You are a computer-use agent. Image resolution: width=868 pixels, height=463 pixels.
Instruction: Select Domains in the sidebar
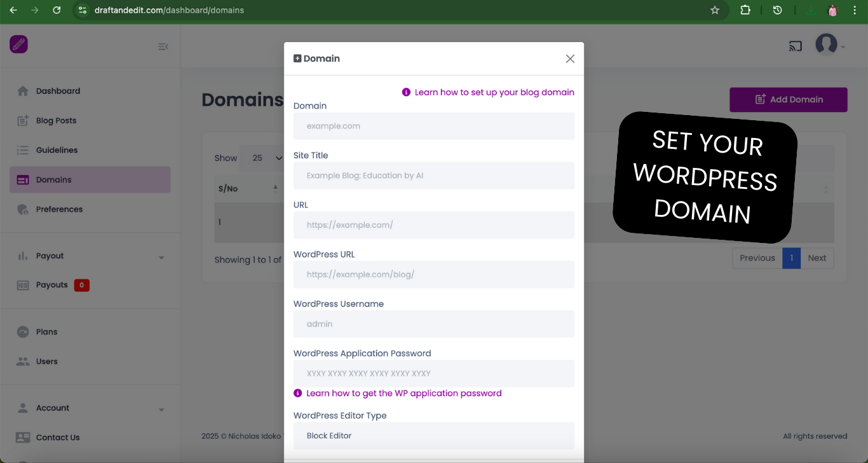(x=90, y=179)
